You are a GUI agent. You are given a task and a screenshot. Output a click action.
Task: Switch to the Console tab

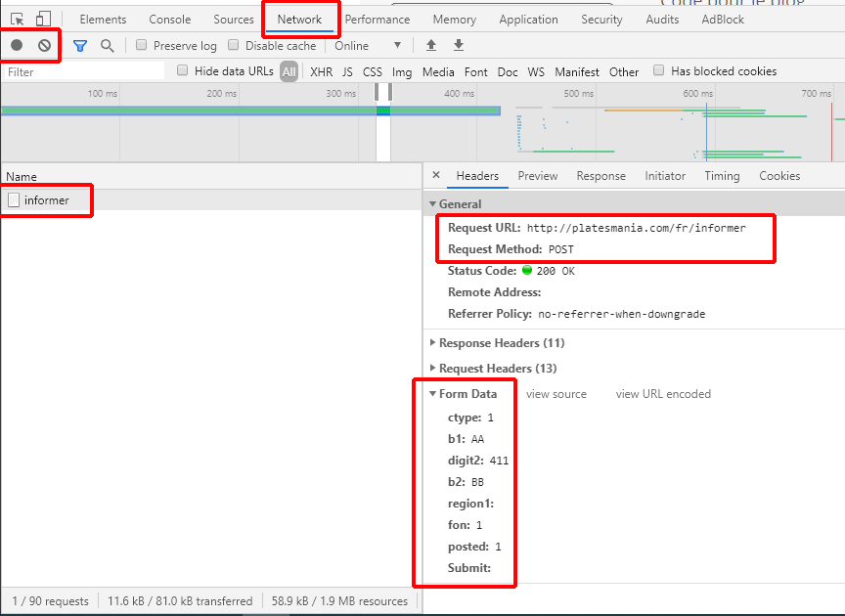point(169,19)
